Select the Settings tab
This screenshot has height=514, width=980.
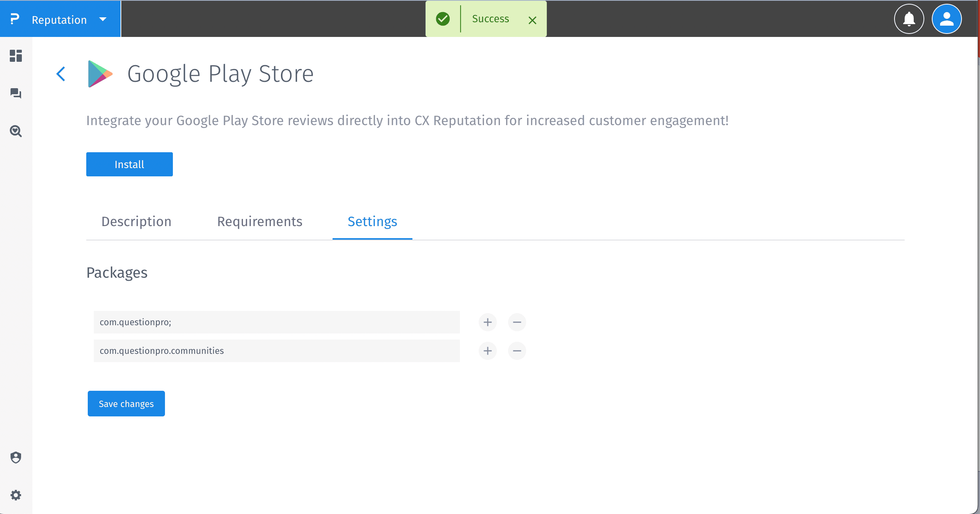[x=372, y=222]
